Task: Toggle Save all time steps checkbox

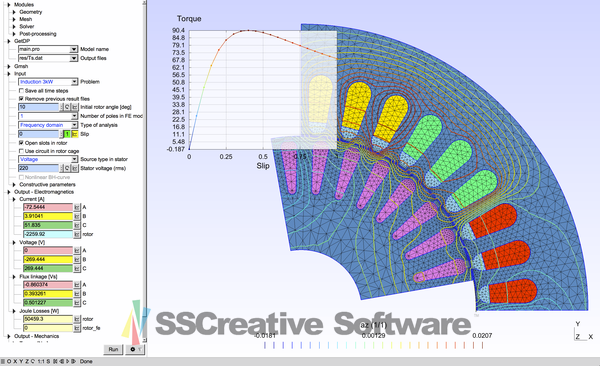Action: [x=21, y=91]
